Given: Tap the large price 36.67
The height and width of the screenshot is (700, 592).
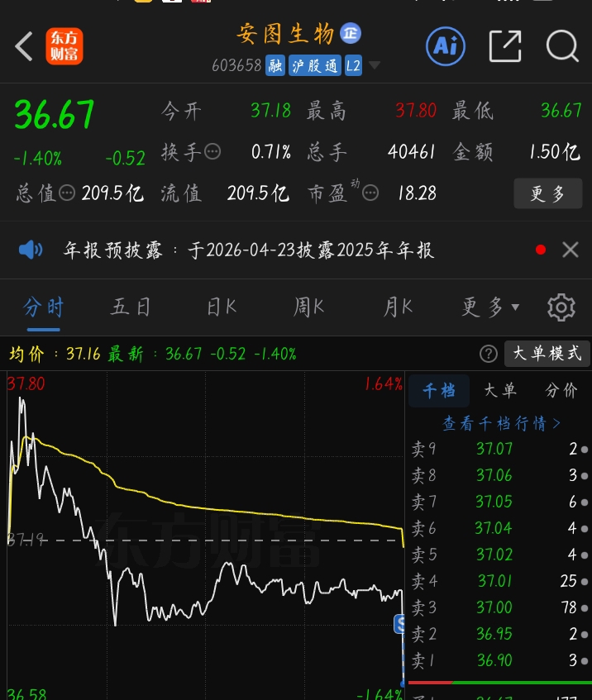Looking at the screenshot, I should [x=54, y=114].
